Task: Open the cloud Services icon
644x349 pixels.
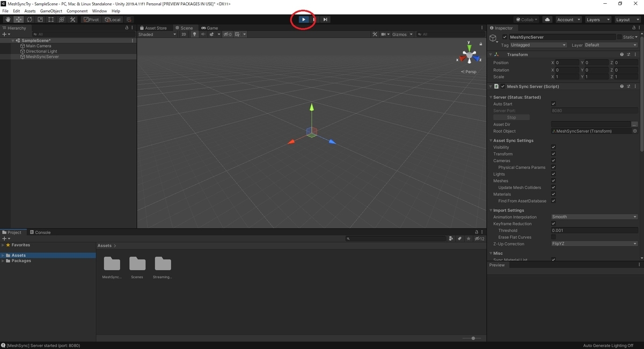Action: point(547,20)
